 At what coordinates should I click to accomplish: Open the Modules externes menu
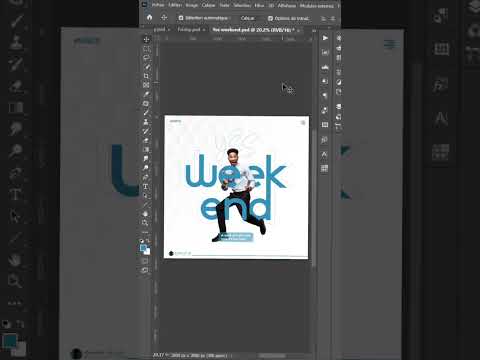[x=317, y=5]
